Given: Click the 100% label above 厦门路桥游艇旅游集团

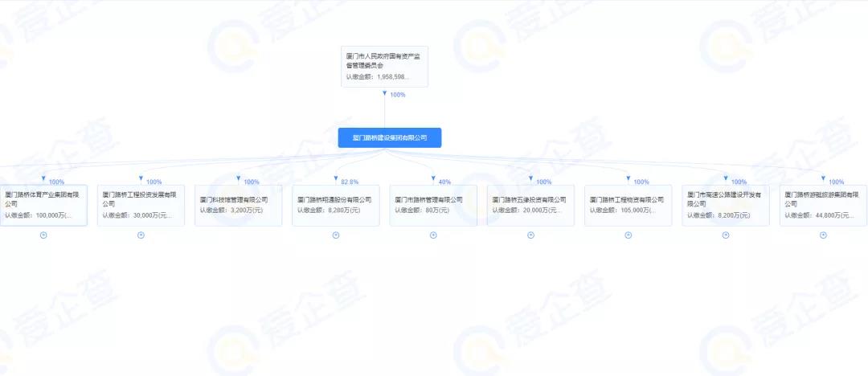Looking at the screenshot, I should pyautogui.click(x=836, y=182).
